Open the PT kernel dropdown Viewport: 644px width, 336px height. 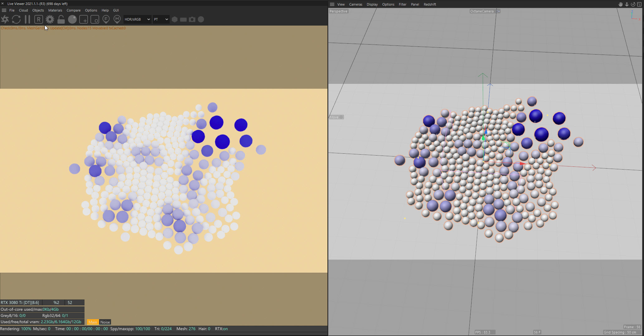coord(161,19)
